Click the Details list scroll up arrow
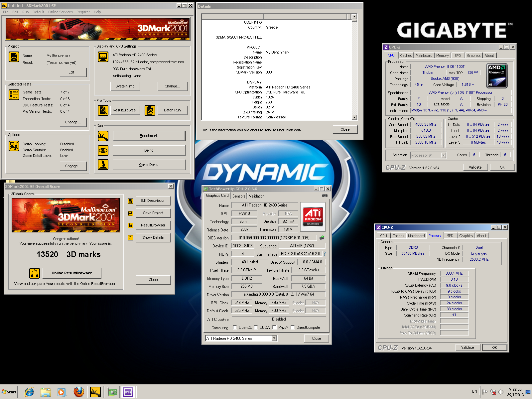Screen dimensions: 532x399 354,17
